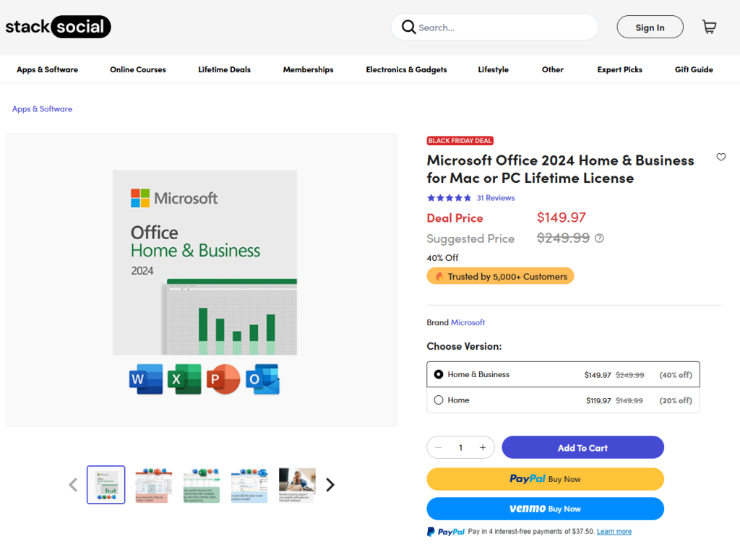Add product to wishlist via heart icon
Screen dimensions: 740x560
pos(720,157)
